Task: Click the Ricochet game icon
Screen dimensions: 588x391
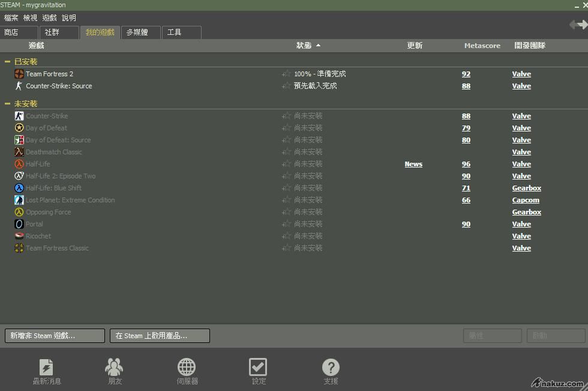Action: click(19, 236)
